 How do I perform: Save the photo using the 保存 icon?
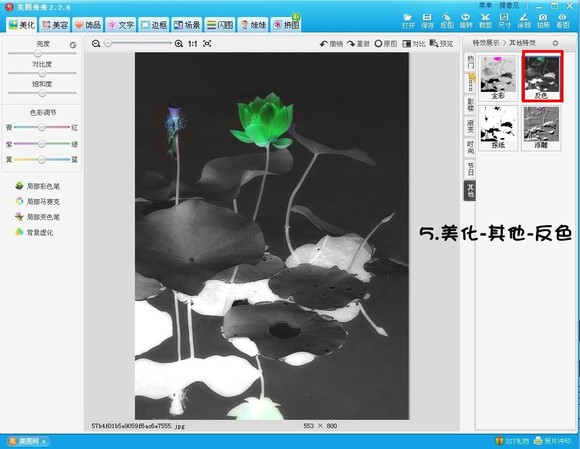click(x=427, y=21)
